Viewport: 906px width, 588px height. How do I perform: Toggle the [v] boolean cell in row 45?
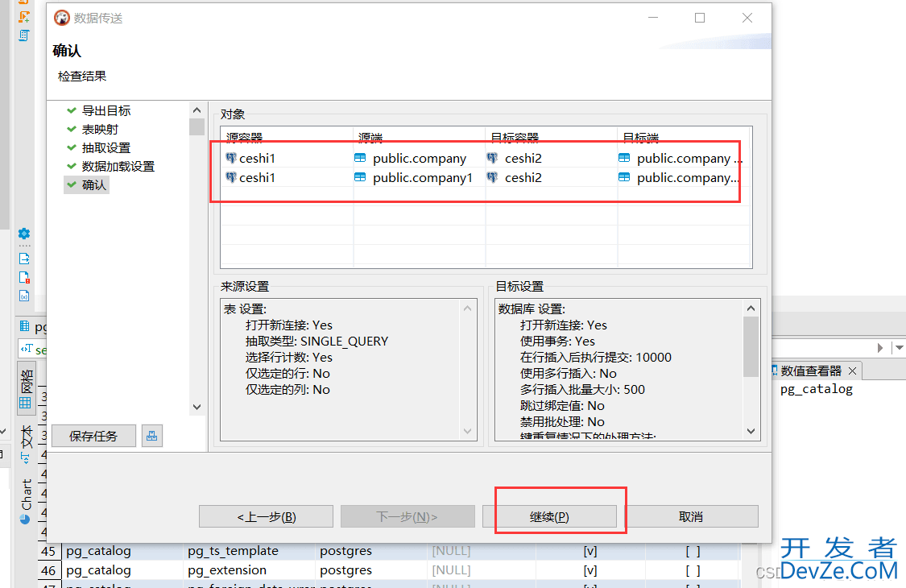pos(590,551)
